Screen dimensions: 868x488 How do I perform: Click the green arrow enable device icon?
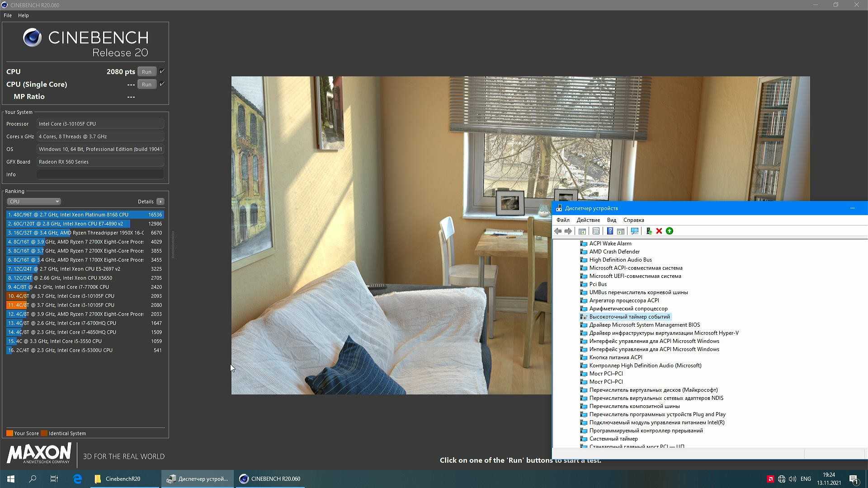tap(670, 231)
